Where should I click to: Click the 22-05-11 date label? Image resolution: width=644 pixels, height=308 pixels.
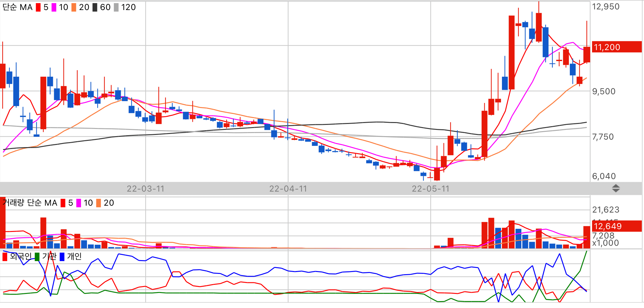pos(431,189)
